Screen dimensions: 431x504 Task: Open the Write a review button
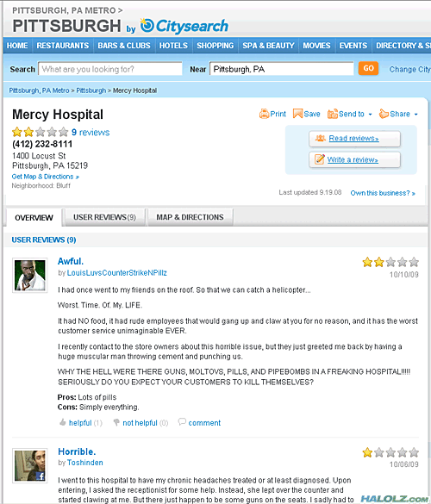[x=355, y=159]
